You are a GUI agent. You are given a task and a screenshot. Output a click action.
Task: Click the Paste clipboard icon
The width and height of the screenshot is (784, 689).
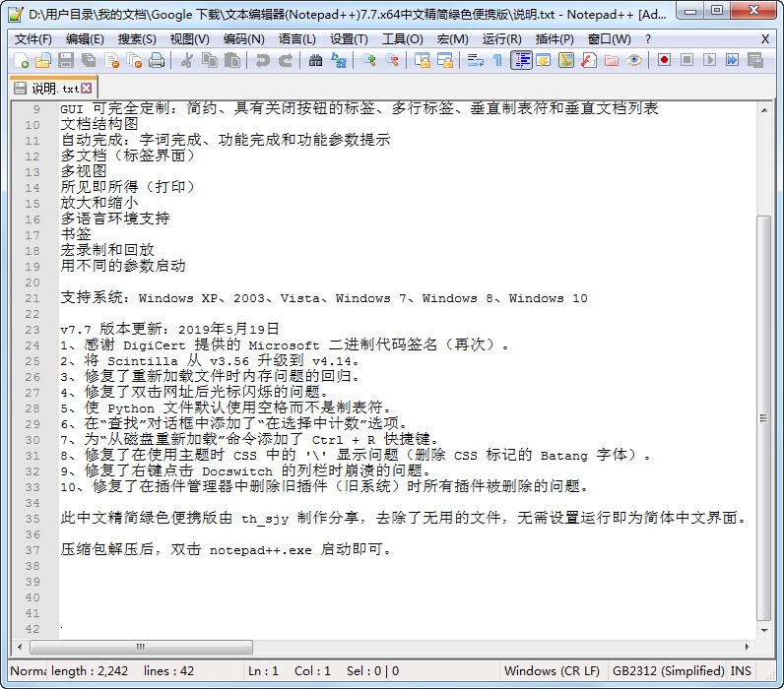point(232,60)
